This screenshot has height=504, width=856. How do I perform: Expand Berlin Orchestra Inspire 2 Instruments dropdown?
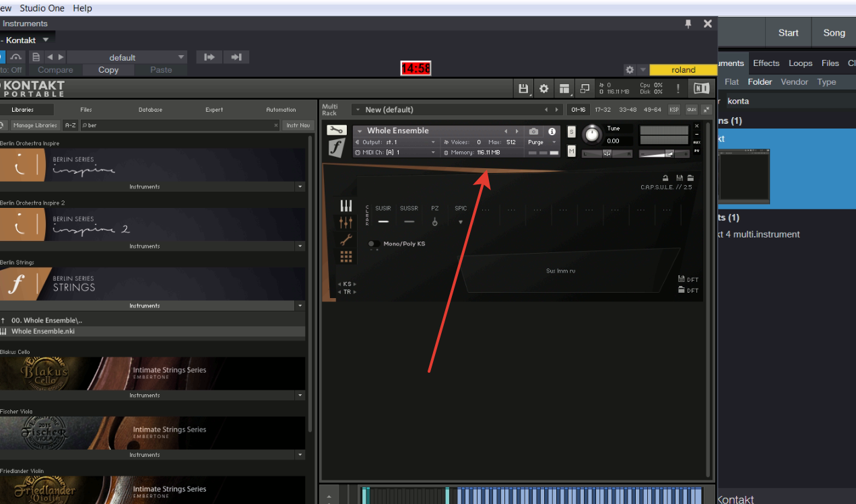coord(300,246)
